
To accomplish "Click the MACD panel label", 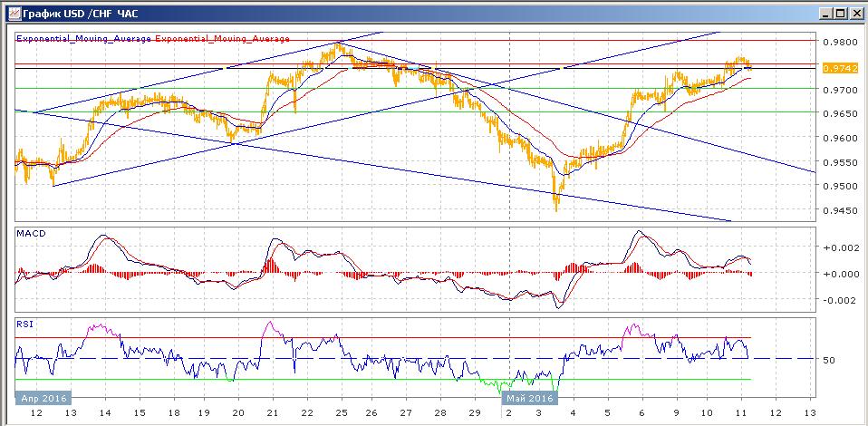I will (31, 233).
